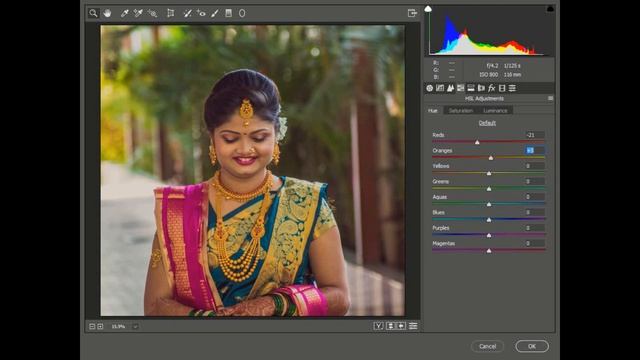The height and width of the screenshot is (360, 640).
Task: Switch to the Luminance tab
Action: 495,111
